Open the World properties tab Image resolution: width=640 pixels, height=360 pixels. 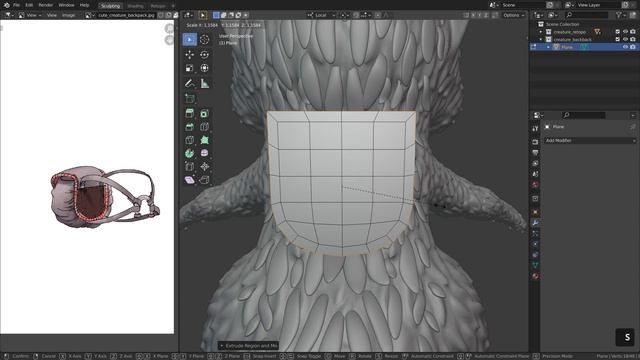coord(535,184)
